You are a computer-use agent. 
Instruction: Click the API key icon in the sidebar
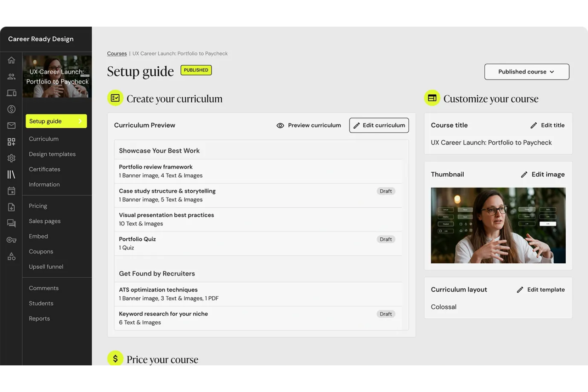11,239
